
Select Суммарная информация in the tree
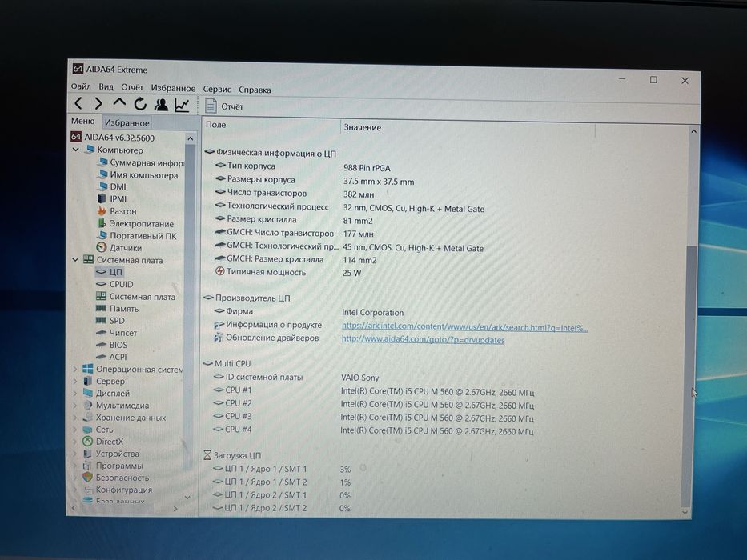point(141,162)
